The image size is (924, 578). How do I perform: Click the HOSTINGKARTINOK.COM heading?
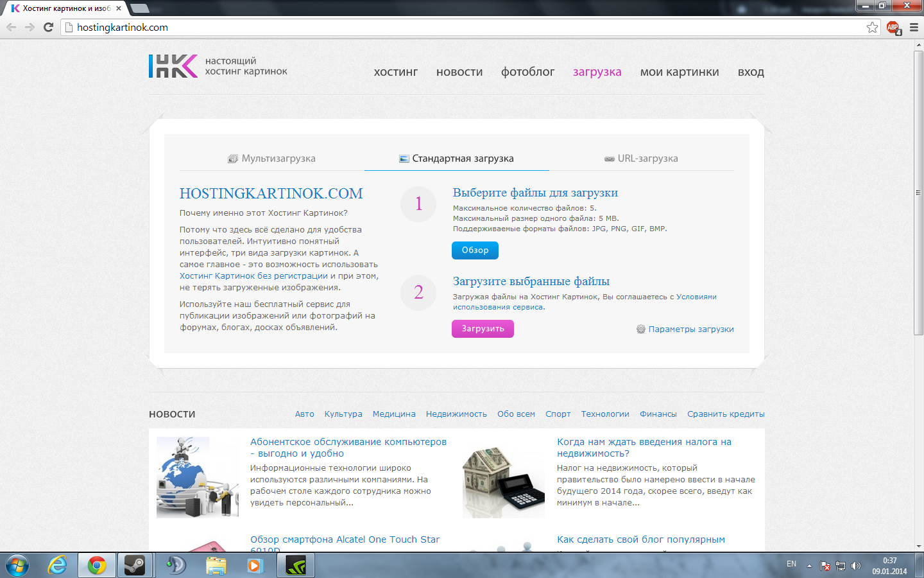271,193
